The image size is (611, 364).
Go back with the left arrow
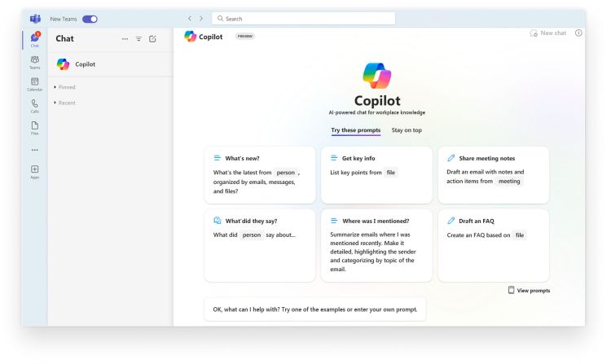[x=189, y=18]
